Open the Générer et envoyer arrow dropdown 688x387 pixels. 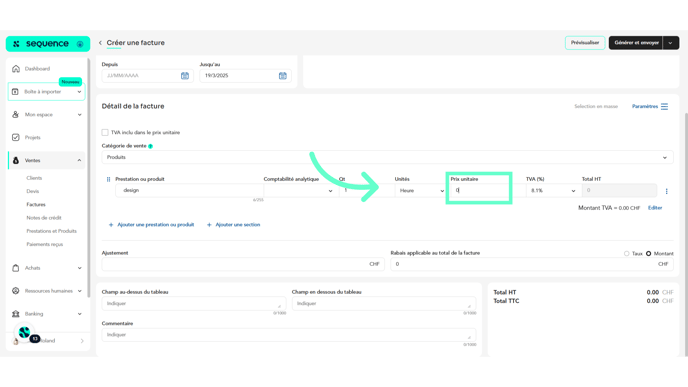670,43
